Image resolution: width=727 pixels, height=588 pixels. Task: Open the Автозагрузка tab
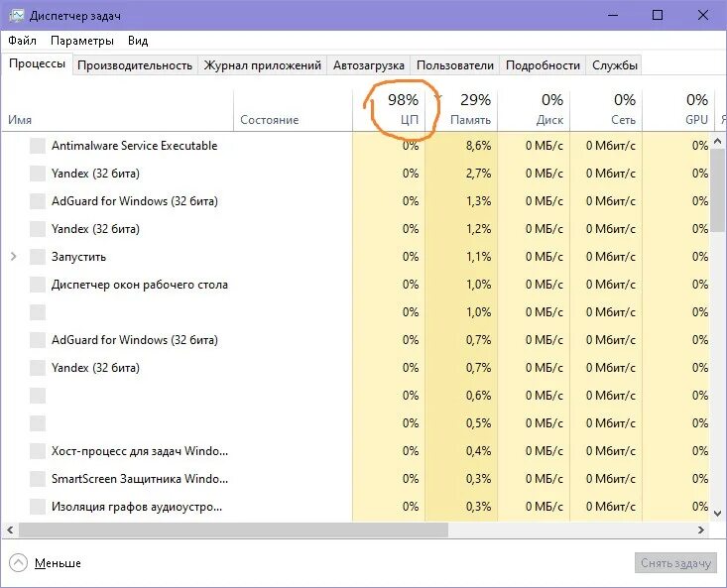pyautogui.click(x=369, y=65)
